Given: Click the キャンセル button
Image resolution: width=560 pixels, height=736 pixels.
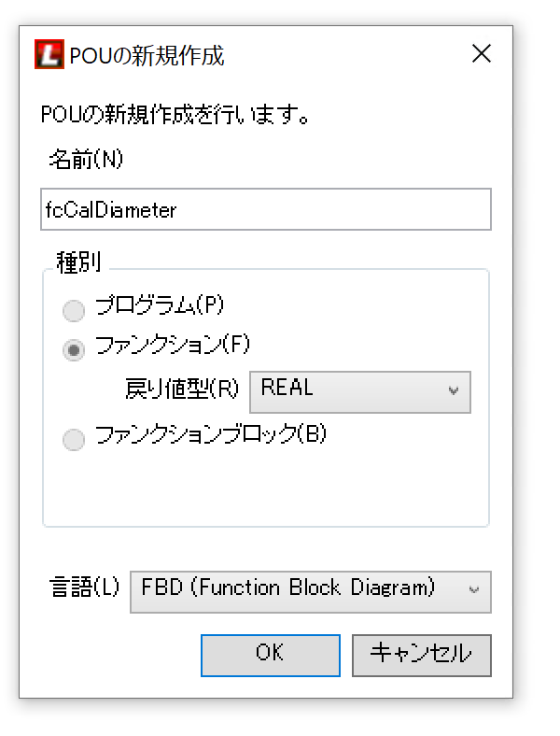Looking at the screenshot, I should tap(421, 655).
